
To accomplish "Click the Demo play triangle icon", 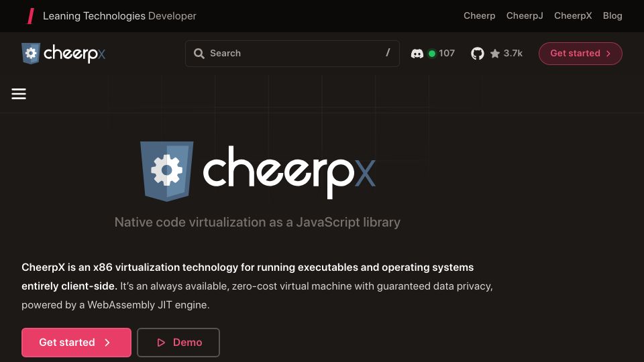I will click(x=161, y=343).
